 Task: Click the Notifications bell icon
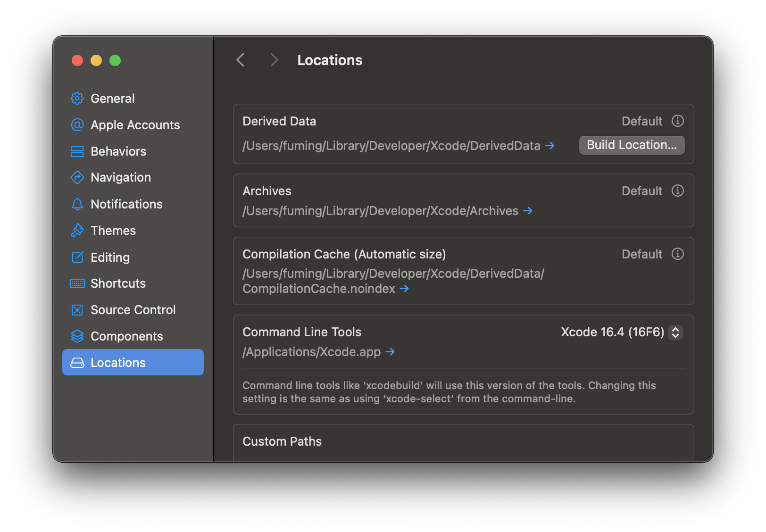tap(77, 204)
